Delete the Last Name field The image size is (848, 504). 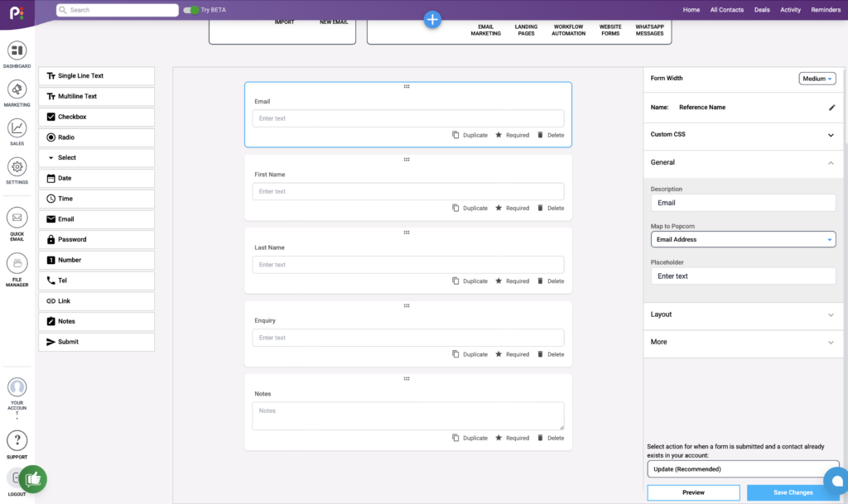551,281
